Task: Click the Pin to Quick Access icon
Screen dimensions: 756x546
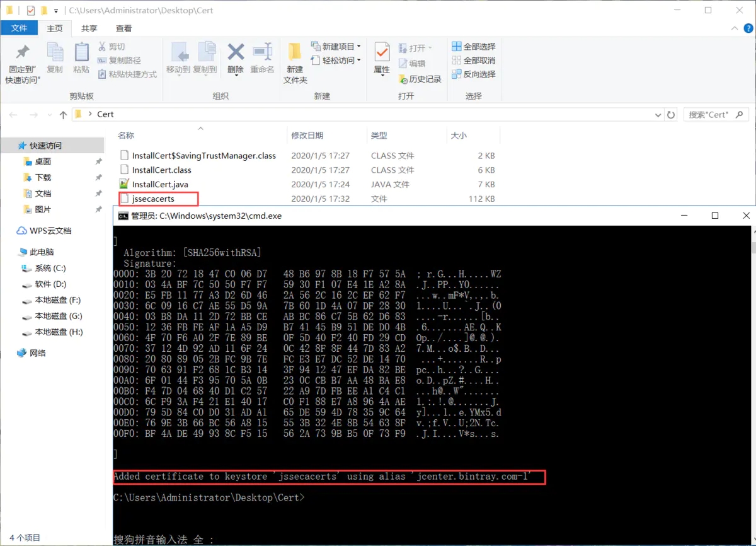Action: pos(23,52)
